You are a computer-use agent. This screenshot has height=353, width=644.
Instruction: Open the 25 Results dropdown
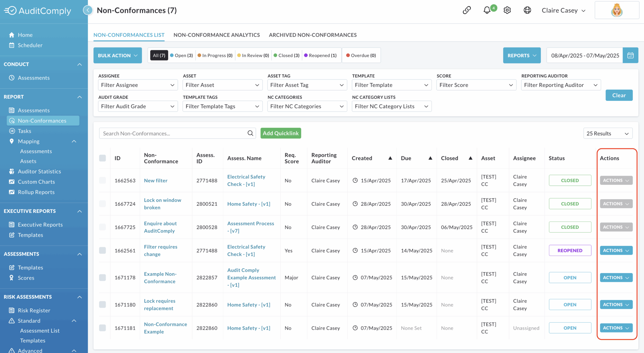608,133
